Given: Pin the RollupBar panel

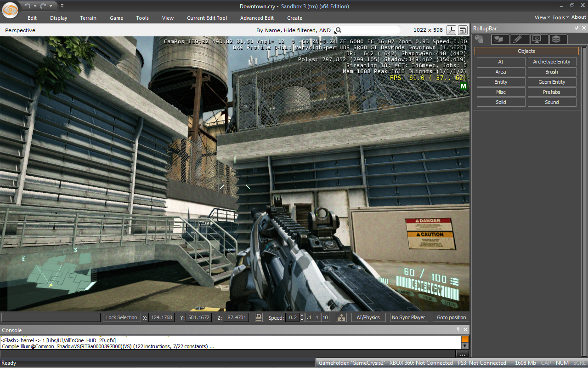Looking at the screenshot, I should (577, 28).
